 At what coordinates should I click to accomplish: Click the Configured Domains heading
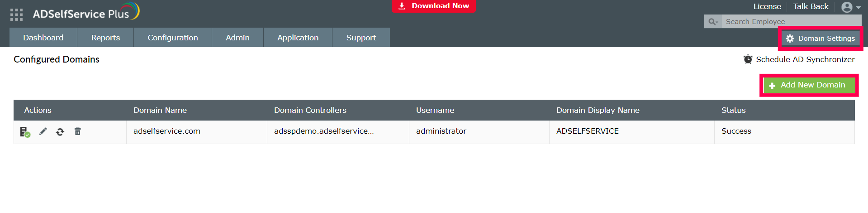point(57,59)
